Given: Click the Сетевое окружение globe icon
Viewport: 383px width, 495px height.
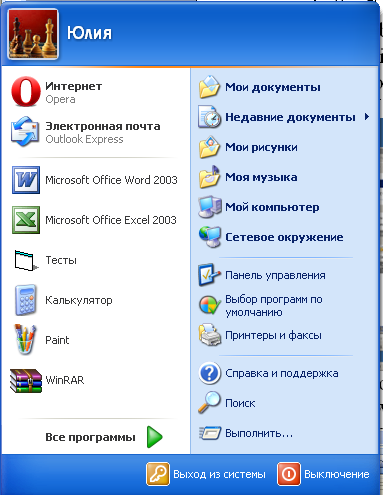Looking at the screenshot, I should pos(209,237).
